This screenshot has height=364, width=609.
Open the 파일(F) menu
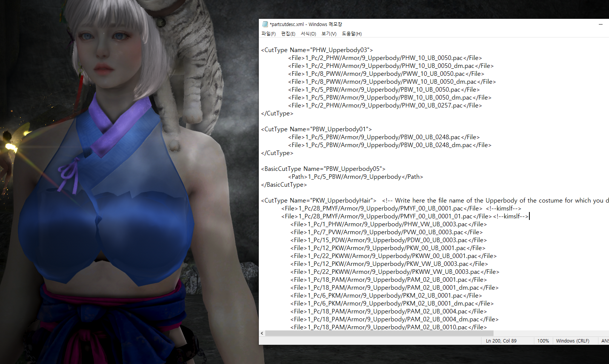268,34
